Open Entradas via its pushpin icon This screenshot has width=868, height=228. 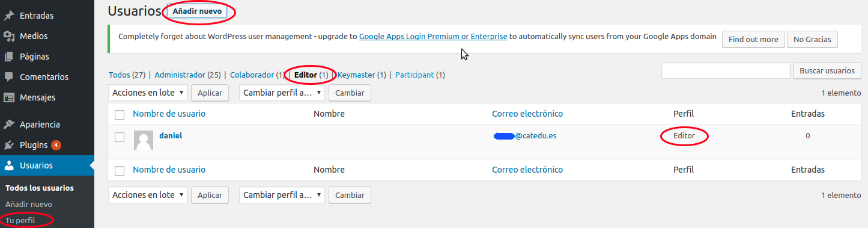[x=9, y=16]
